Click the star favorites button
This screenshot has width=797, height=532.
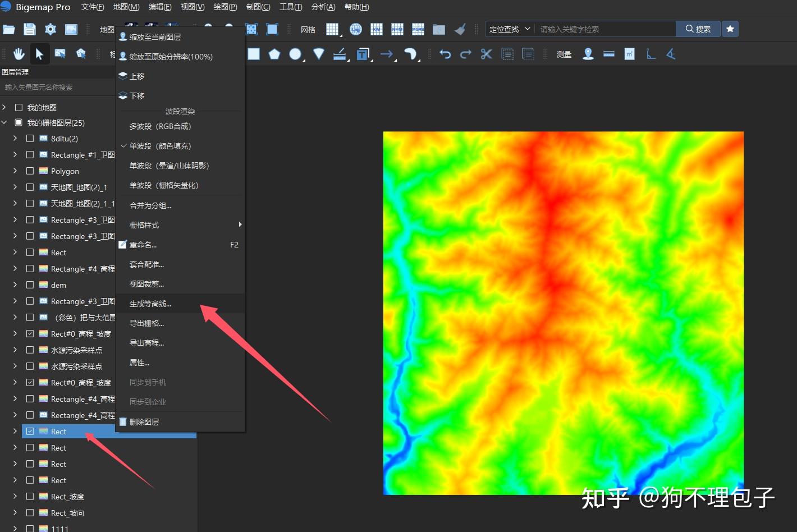(x=730, y=29)
